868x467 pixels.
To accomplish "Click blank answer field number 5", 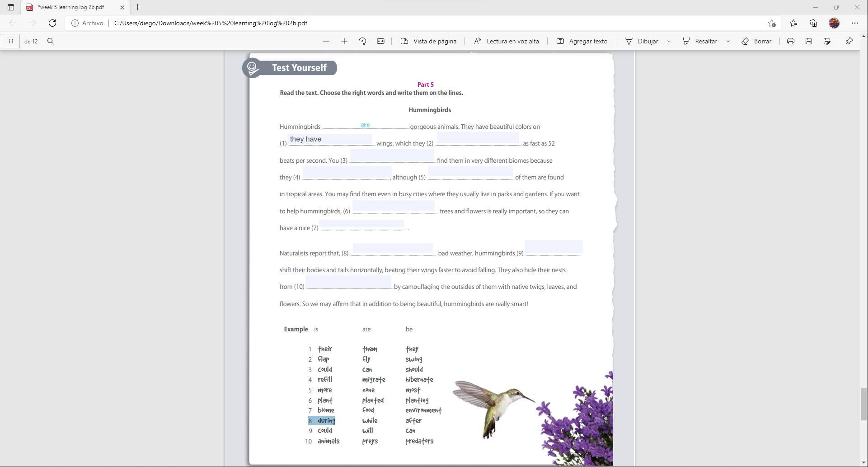I will 470,172.
